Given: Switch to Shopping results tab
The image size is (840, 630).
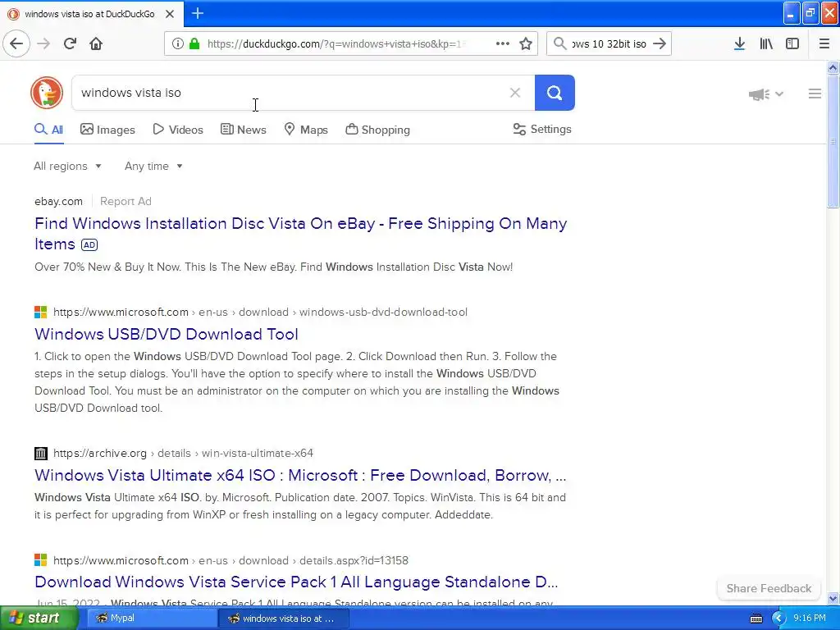Looking at the screenshot, I should (x=377, y=130).
